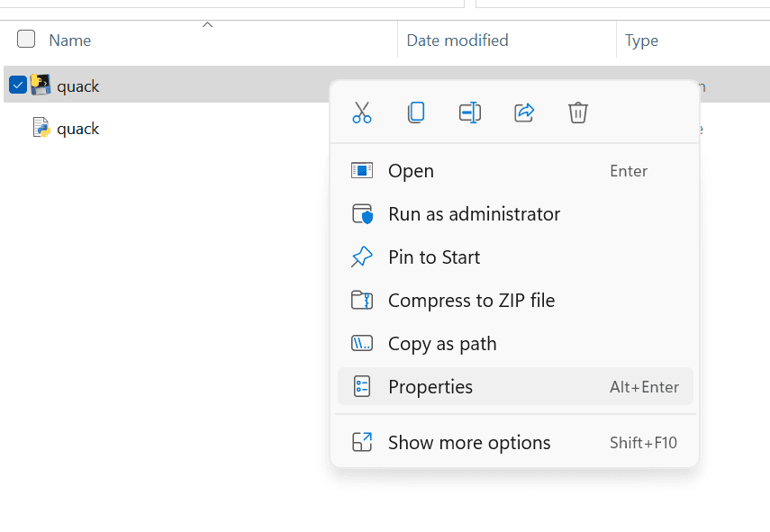Choose Pin to Start

[x=434, y=257]
